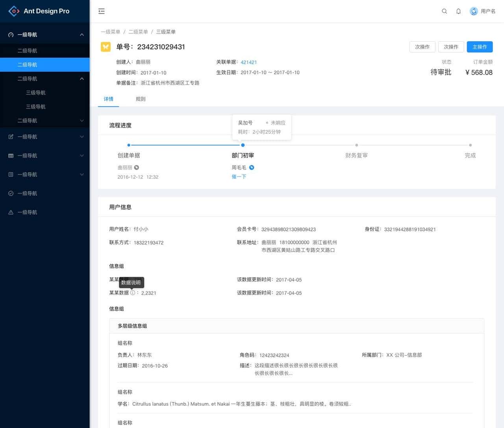Image resolution: width=504 pixels, height=428 pixels.
Task: Switch to the 规则 tab
Action: [x=141, y=99]
